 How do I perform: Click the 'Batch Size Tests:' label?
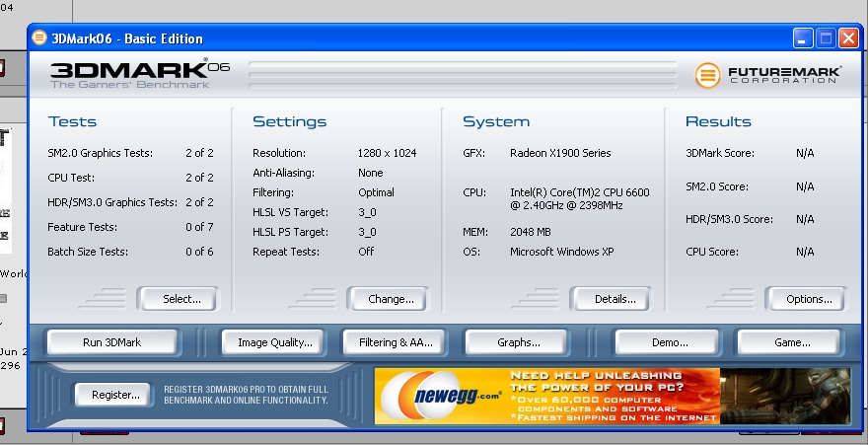pyautogui.click(x=88, y=252)
